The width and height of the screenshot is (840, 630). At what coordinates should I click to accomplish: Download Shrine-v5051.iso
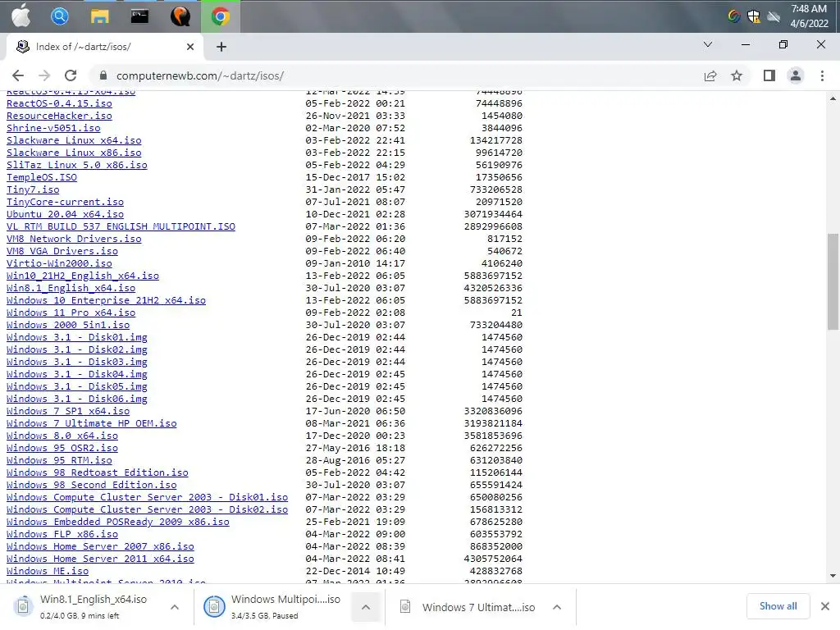click(x=53, y=128)
